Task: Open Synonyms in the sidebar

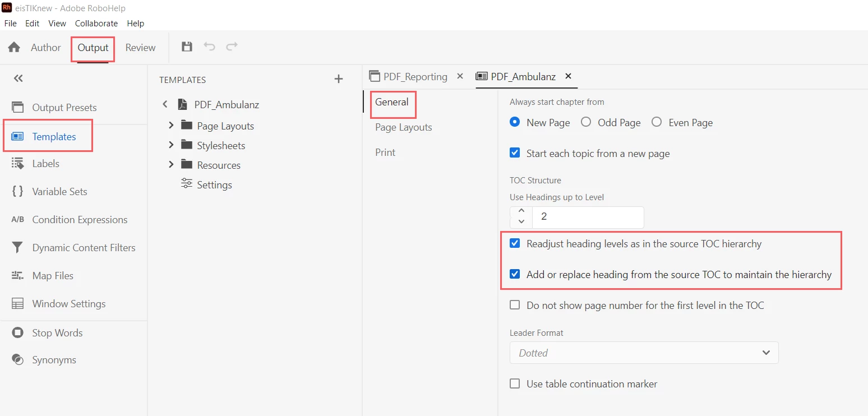Action: (54, 360)
